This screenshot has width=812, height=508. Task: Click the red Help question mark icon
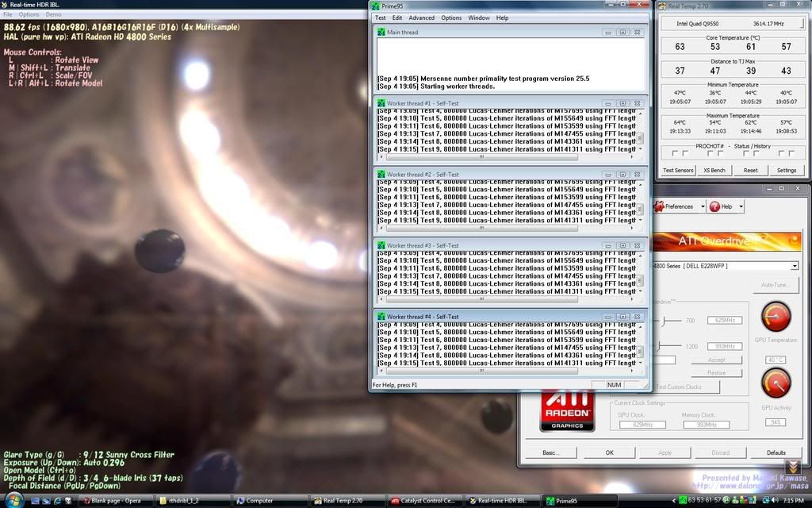click(x=714, y=206)
